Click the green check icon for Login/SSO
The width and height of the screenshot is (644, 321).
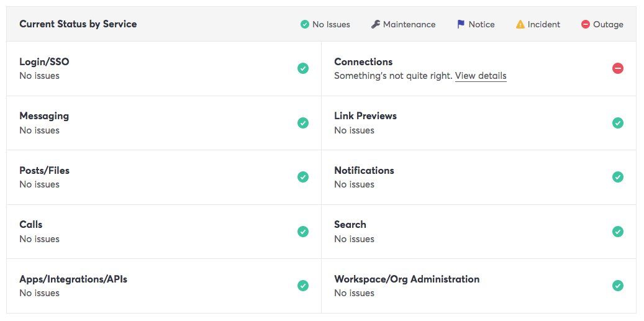(x=303, y=68)
